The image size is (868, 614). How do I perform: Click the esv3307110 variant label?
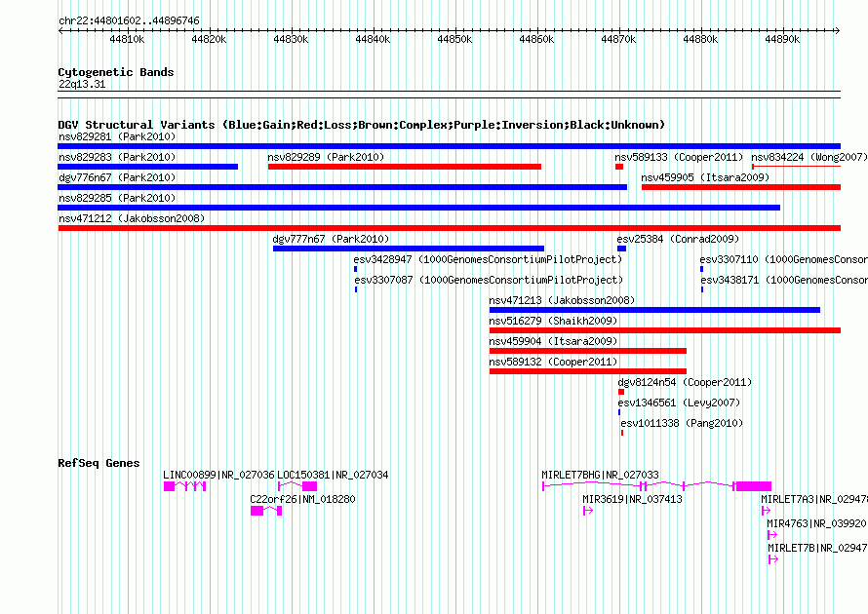point(783,259)
